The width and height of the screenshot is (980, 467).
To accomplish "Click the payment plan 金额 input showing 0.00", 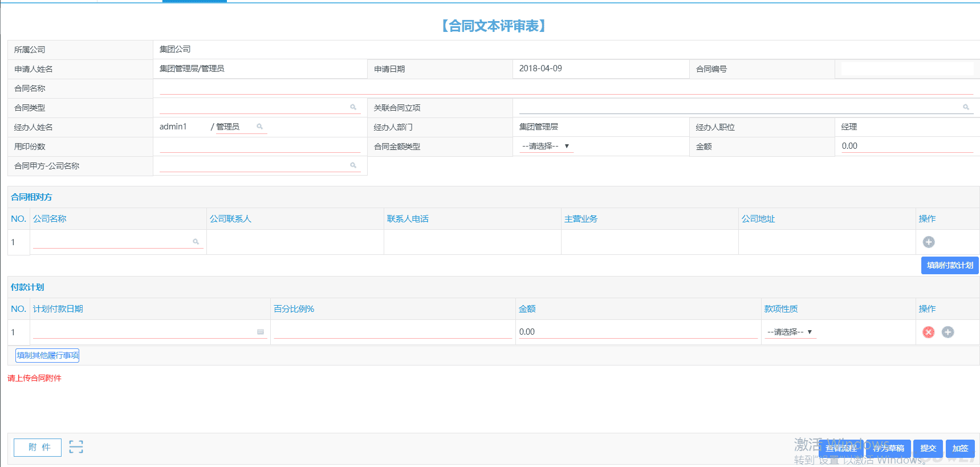I will tap(638, 332).
